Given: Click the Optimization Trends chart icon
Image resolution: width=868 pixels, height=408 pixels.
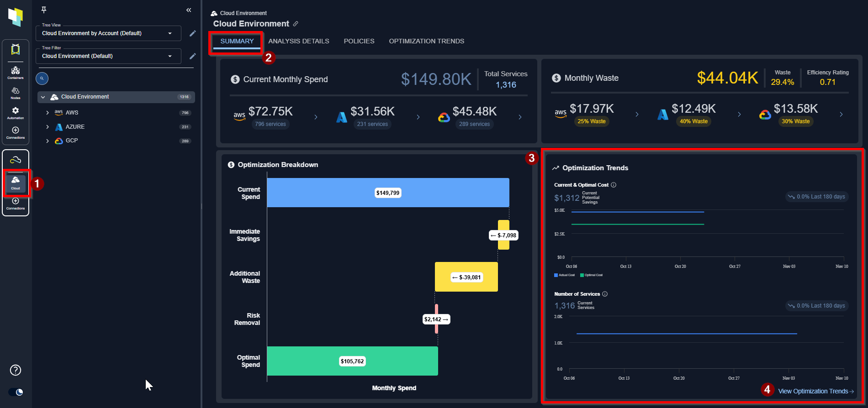Looking at the screenshot, I should click(x=556, y=168).
